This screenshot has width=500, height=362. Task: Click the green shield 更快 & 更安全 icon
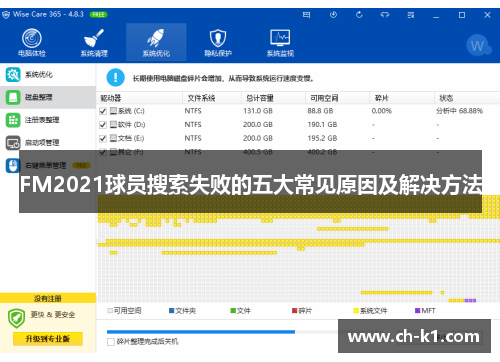pyautogui.click(x=16, y=318)
